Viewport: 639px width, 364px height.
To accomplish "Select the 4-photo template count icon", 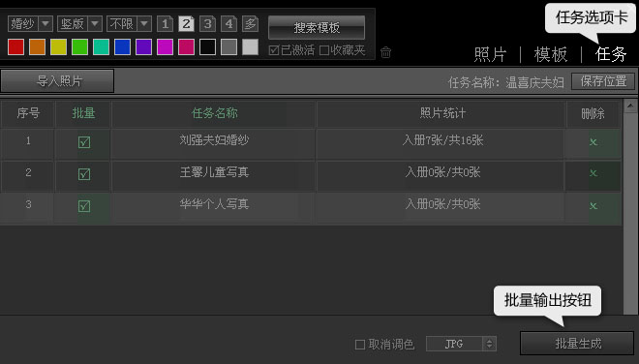I will [x=228, y=24].
